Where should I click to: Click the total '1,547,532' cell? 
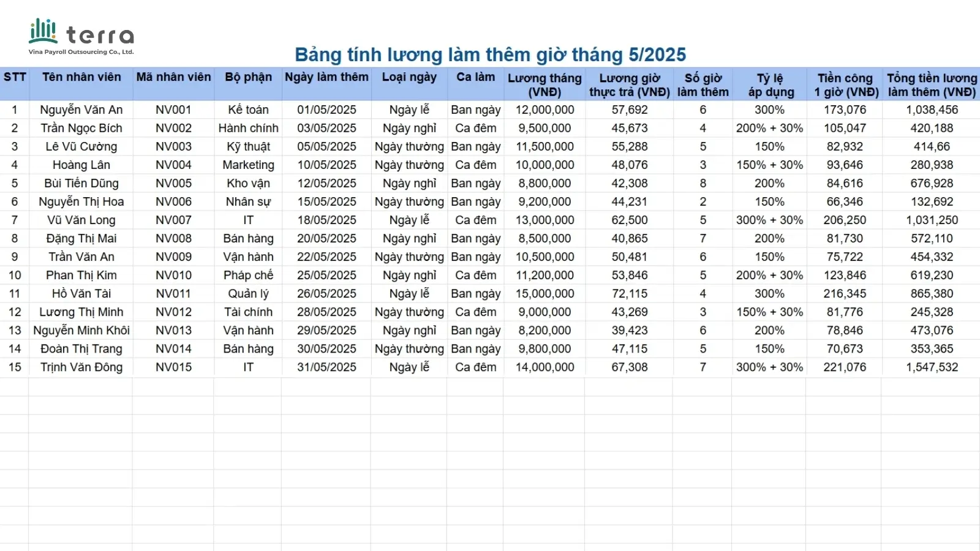pyautogui.click(x=932, y=367)
